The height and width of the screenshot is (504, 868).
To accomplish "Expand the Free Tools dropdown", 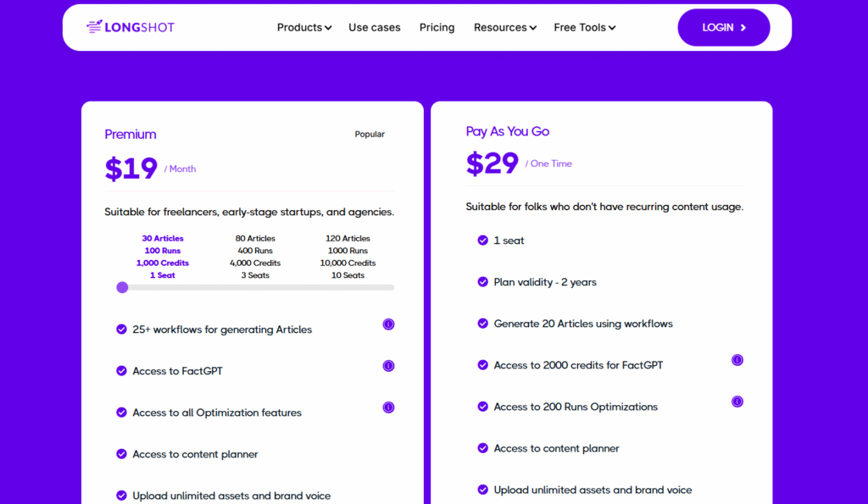I will [585, 27].
